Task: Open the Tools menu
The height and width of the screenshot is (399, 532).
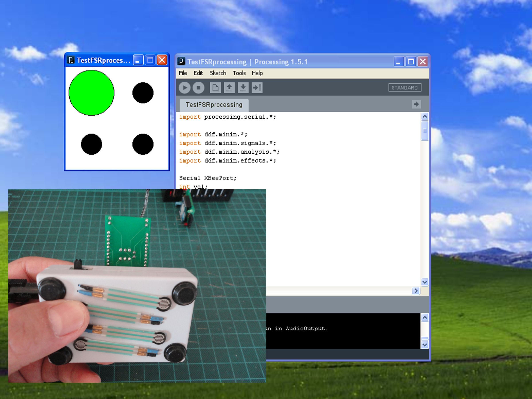Action: [x=239, y=73]
